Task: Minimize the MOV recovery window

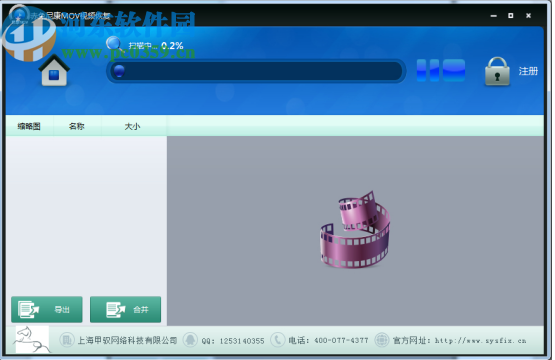Action: tap(493, 16)
